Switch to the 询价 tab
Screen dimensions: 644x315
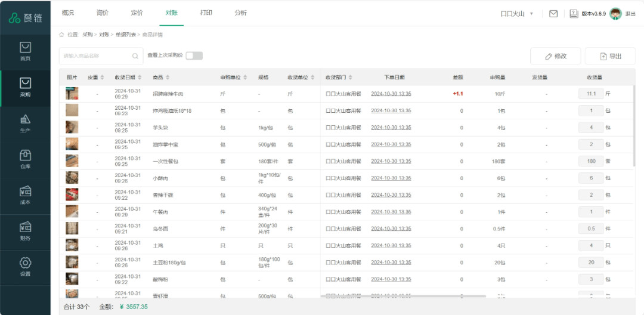[x=103, y=13]
